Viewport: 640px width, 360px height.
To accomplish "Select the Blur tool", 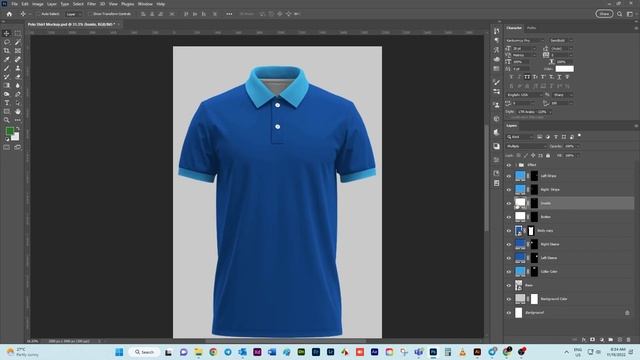I will tap(18, 85).
